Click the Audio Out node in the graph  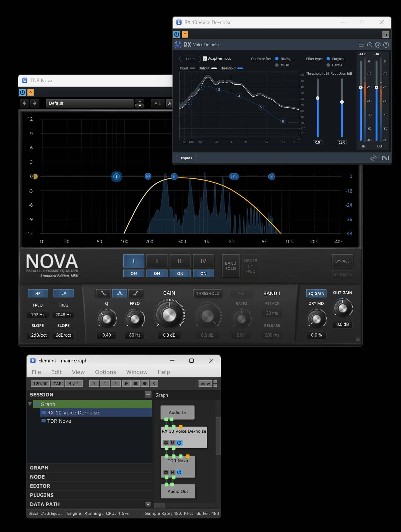pos(178,491)
